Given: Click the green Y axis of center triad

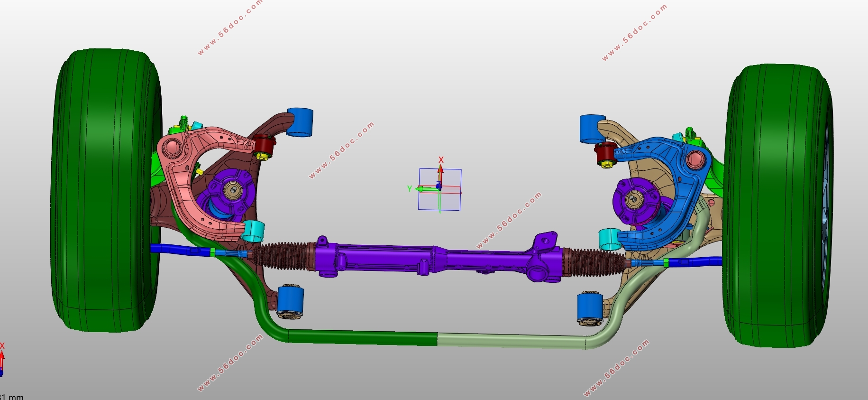Looking at the screenshot, I should (x=427, y=189).
